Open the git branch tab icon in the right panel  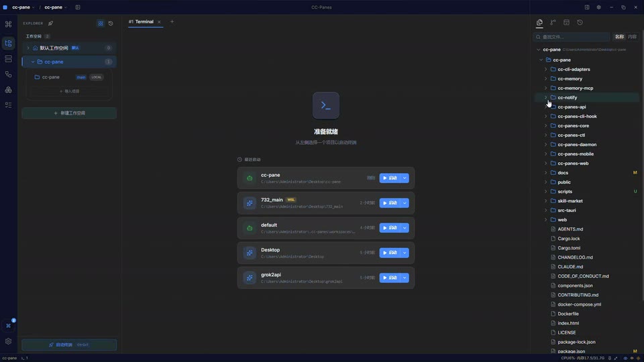click(x=553, y=23)
